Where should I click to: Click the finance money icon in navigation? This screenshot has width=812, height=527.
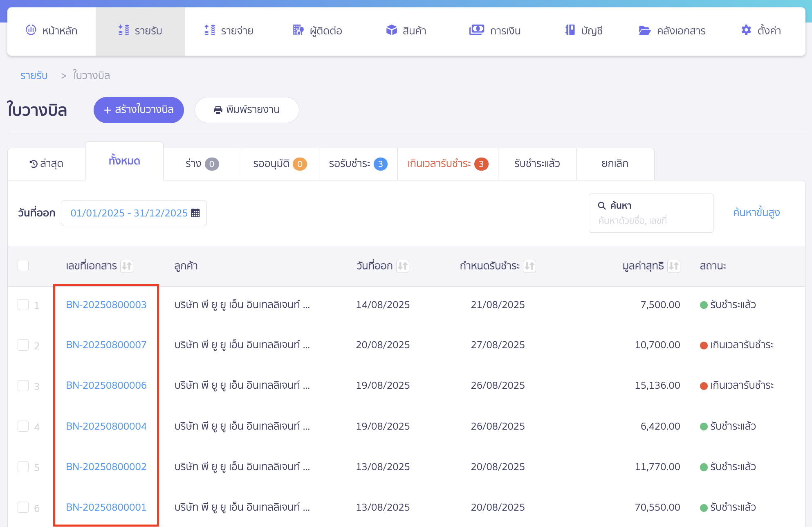click(476, 30)
